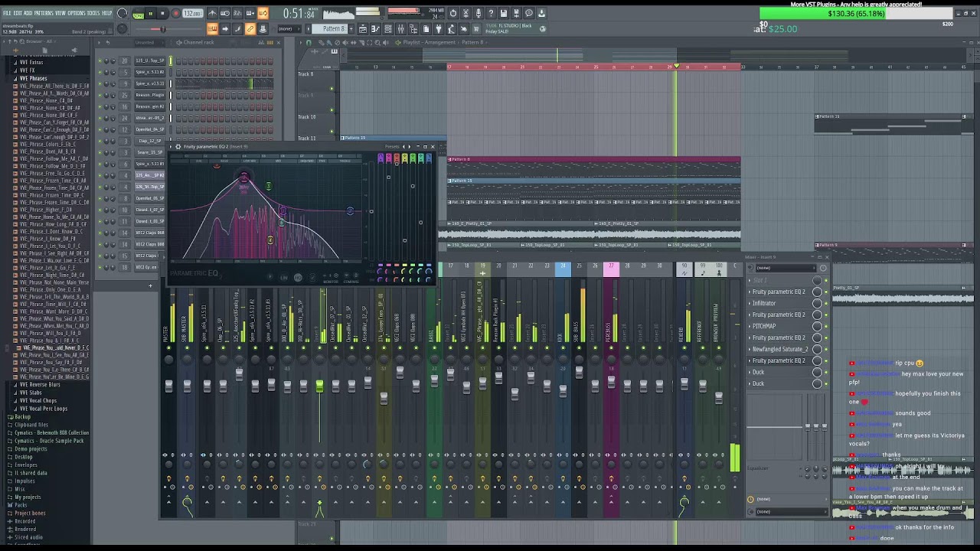Mute the Snare_15_SP channel via its green LED

[100, 152]
